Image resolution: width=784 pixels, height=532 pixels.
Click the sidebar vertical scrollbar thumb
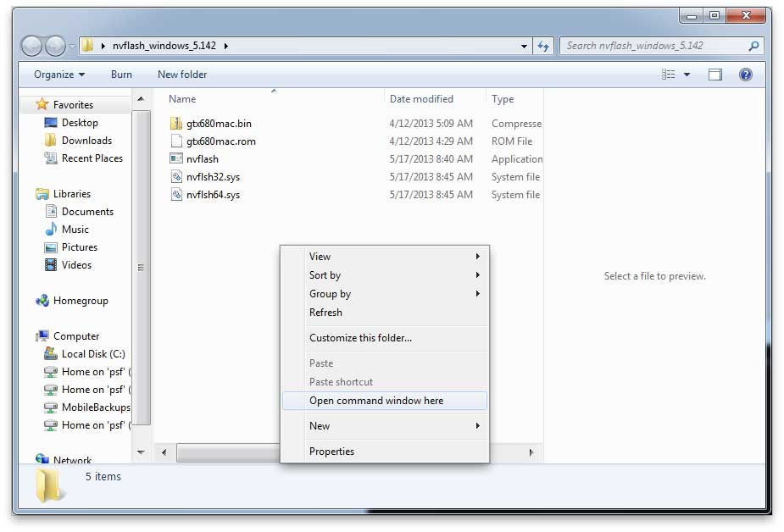[141, 267]
